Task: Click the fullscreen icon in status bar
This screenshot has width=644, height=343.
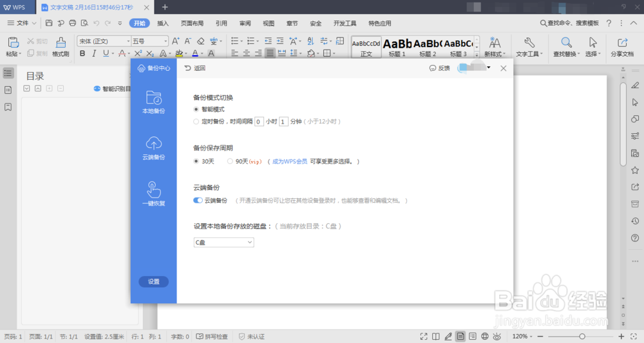Action: coord(424,337)
